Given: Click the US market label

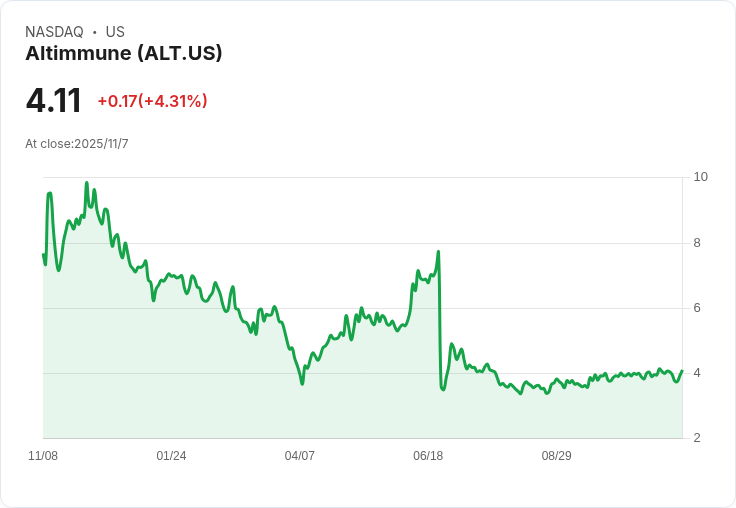Looking at the screenshot, I should (115, 32).
